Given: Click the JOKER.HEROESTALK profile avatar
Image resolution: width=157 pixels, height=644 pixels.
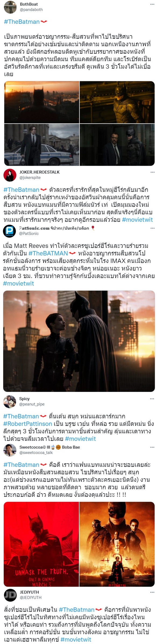Looking at the screenshot, I should (x=10, y=175).
